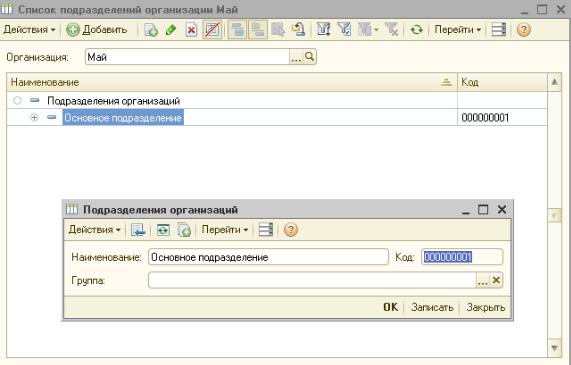Click the Группа input field
The image size is (571, 365).
pos(312,280)
